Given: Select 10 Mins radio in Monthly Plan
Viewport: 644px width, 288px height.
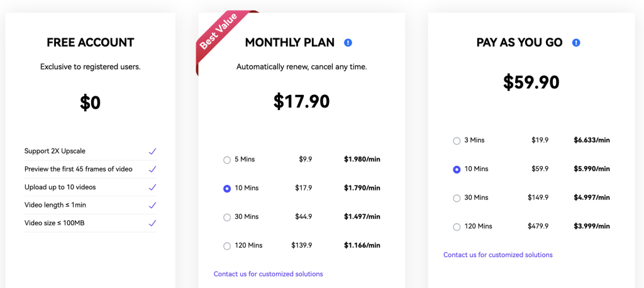Looking at the screenshot, I should point(227,188).
